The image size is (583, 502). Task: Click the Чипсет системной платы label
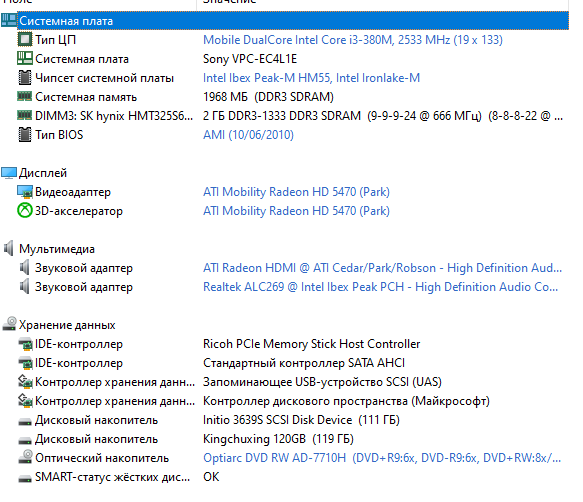click(x=104, y=77)
